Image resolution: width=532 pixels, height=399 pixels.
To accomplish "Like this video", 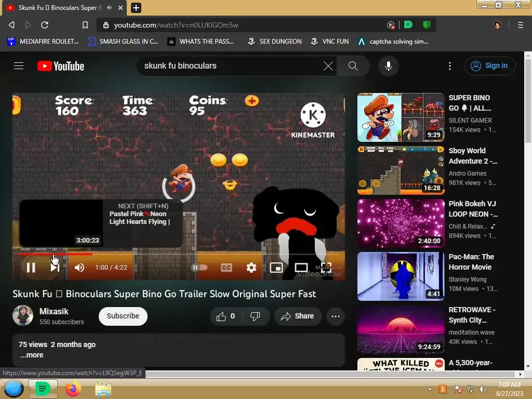I will (x=226, y=316).
